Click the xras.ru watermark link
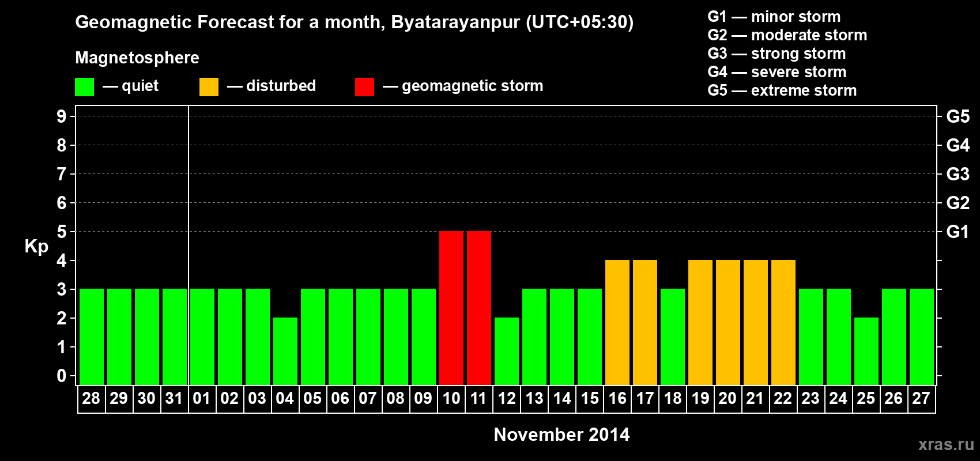Screen dimensions: 980x461 [x=946, y=444]
